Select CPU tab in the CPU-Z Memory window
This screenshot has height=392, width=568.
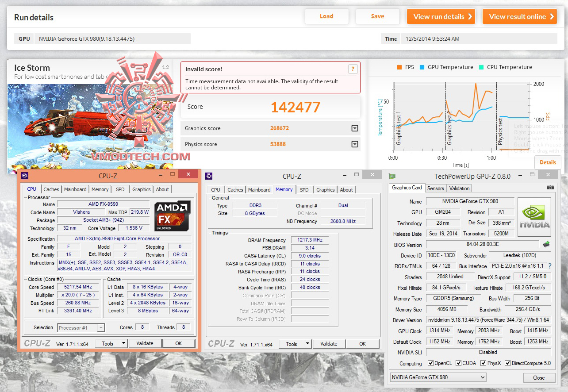tap(216, 190)
